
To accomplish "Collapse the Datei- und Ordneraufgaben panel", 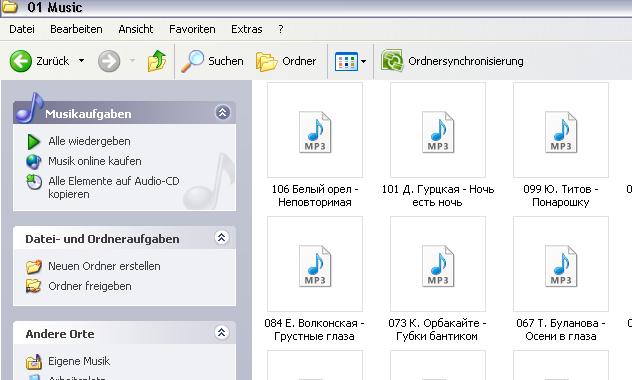I will (x=221, y=237).
